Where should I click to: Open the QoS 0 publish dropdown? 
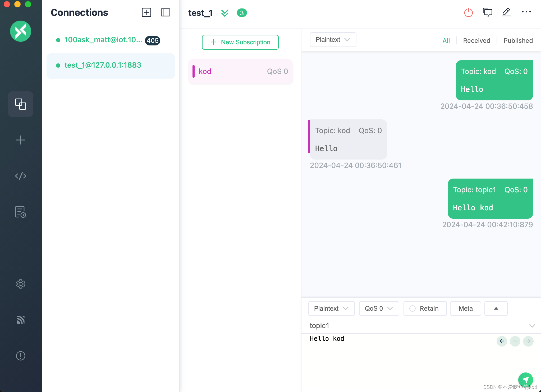point(379,309)
